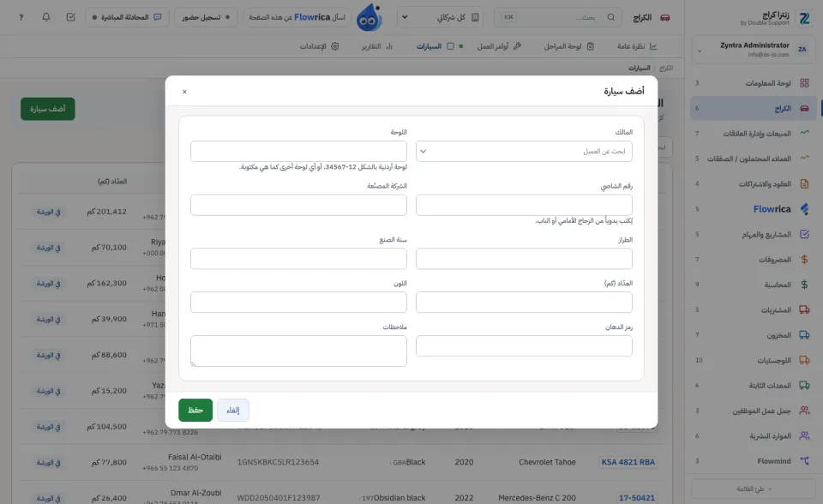The height and width of the screenshot is (504, 823).
Task: Switch to نظرة عامة tab
Action: (637, 46)
